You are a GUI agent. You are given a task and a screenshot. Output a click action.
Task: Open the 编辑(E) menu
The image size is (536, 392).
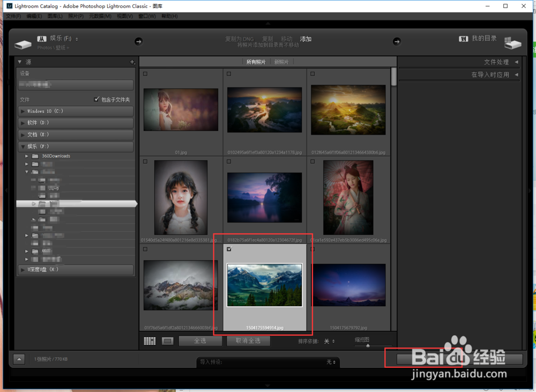[x=34, y=16]
